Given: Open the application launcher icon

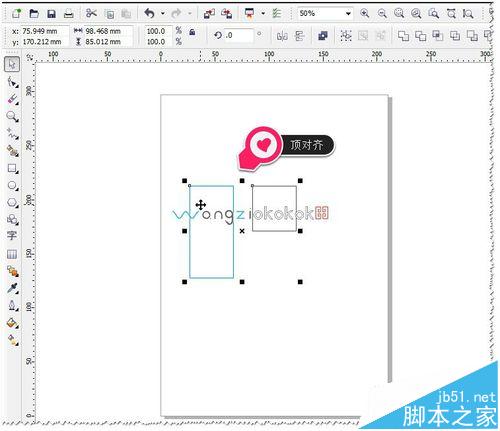Looking at the screenshot, I should click(x=249, y=14).
